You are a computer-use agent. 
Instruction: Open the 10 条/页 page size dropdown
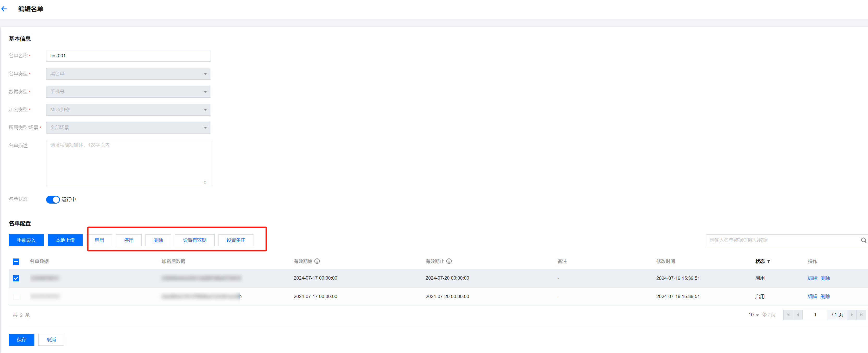click(x=754, y=315)
